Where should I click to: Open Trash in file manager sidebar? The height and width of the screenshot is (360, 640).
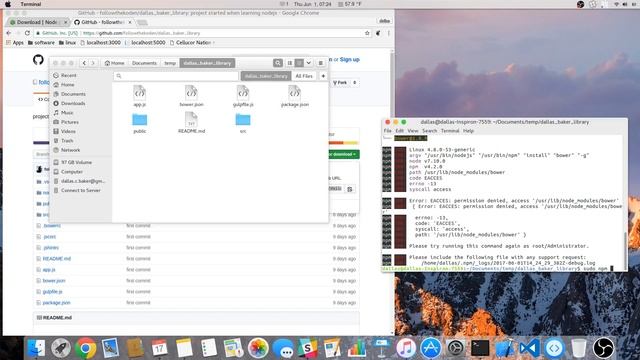[67, 141]
